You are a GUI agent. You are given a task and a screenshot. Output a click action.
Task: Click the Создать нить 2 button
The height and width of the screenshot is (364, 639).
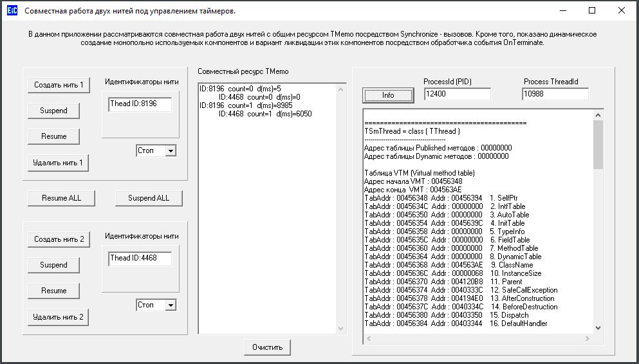59,239
